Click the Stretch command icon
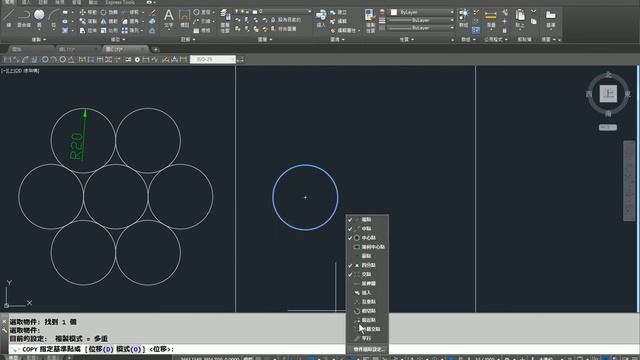Screen dimensions: 640x360 [x=83, y=30]
